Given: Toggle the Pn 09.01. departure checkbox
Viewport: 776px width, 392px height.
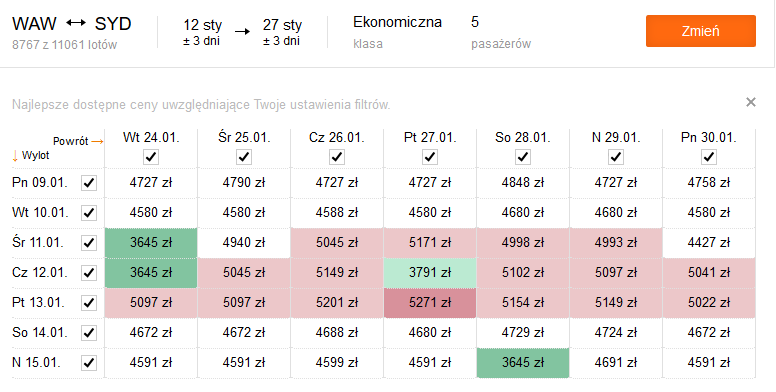Looking at the screenshot, I should tap(89, 183).
